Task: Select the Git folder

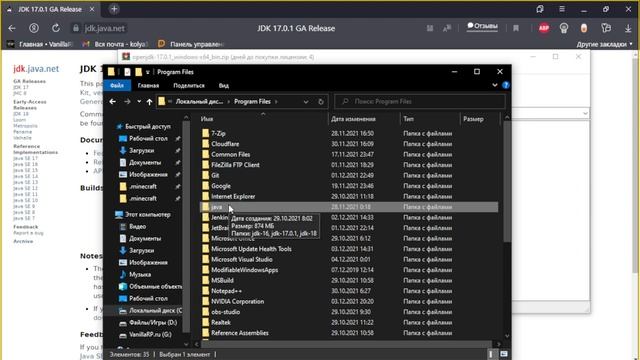Action: point(215,176)
